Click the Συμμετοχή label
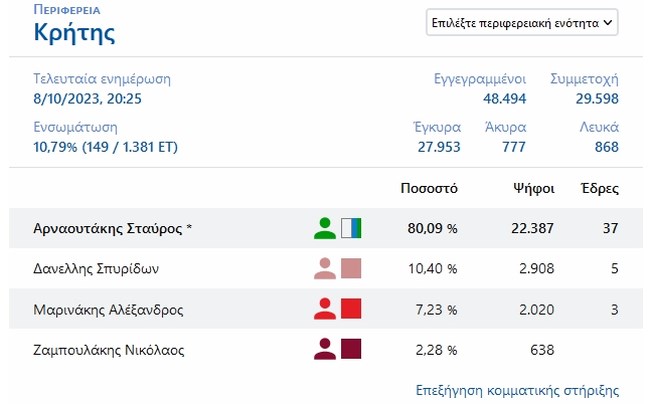Screen dimensions: 650x404 (585, 79)
